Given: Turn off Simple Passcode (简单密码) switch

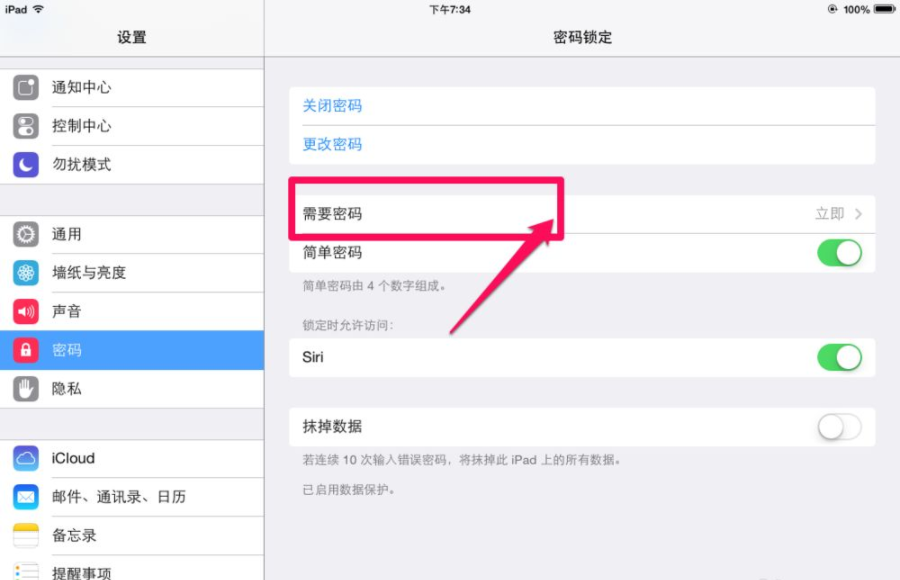Looking at the screenshot, I should (839, 253).
